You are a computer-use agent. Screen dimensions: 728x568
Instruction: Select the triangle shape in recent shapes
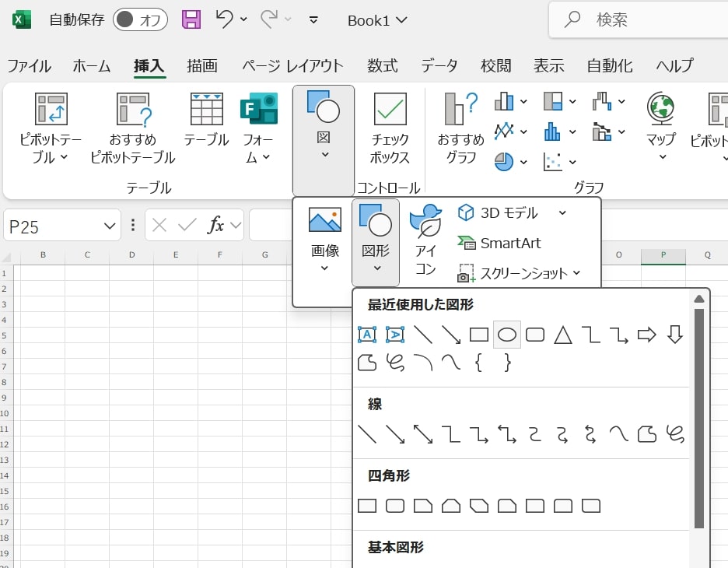[x=562, y=335]
